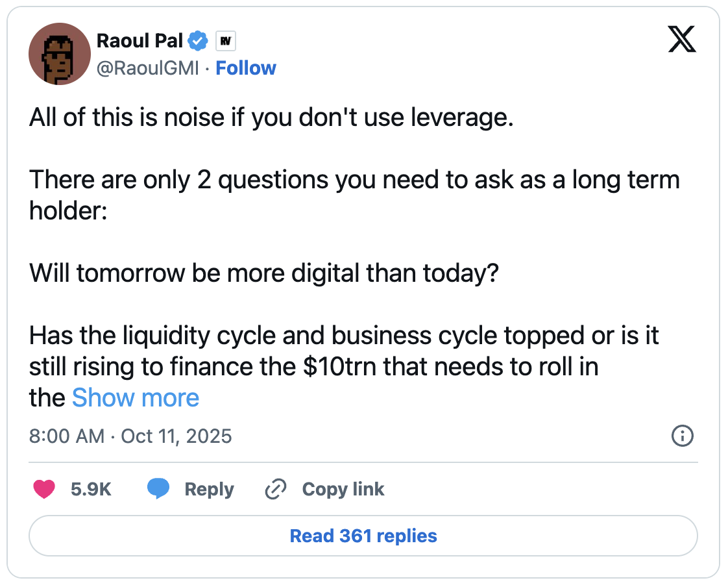Image resolution: width=728 pixels, height=587 pixels.
Task: Click the blue verified checkmark badge
Action: (197, 42)
